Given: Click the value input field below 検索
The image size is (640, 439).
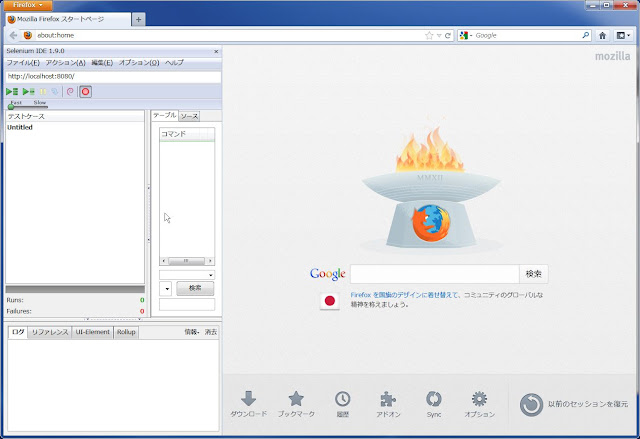Looking at the screenshot, I should (x=187, y=304).
